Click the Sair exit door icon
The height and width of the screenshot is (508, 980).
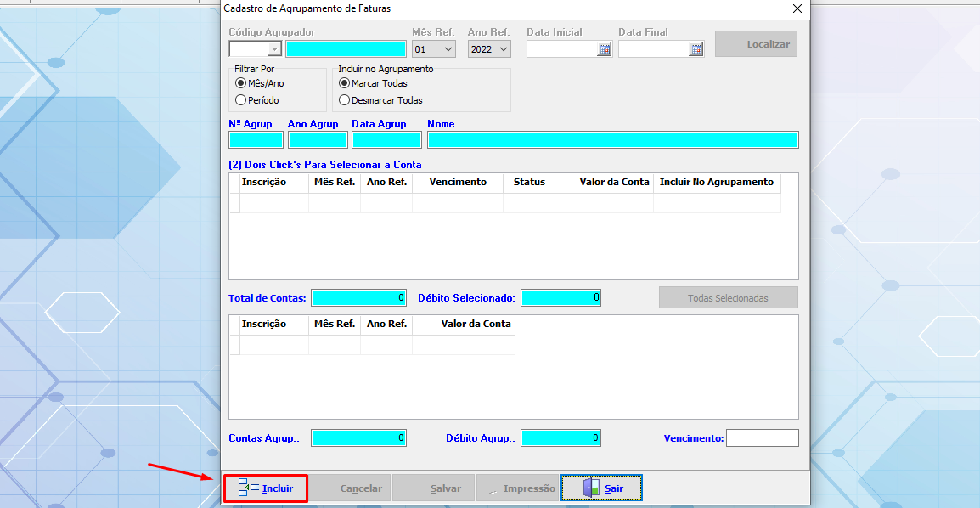point(591,488)
